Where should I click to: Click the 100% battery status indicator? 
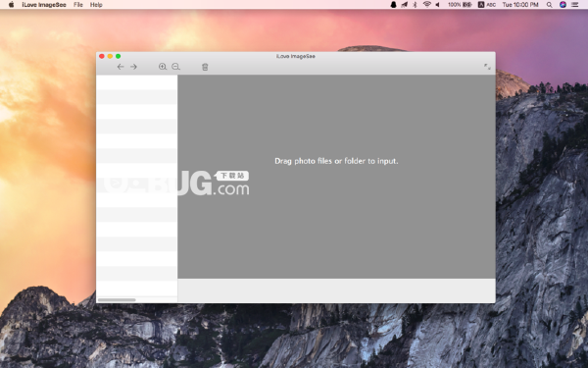tap(460, 5)
